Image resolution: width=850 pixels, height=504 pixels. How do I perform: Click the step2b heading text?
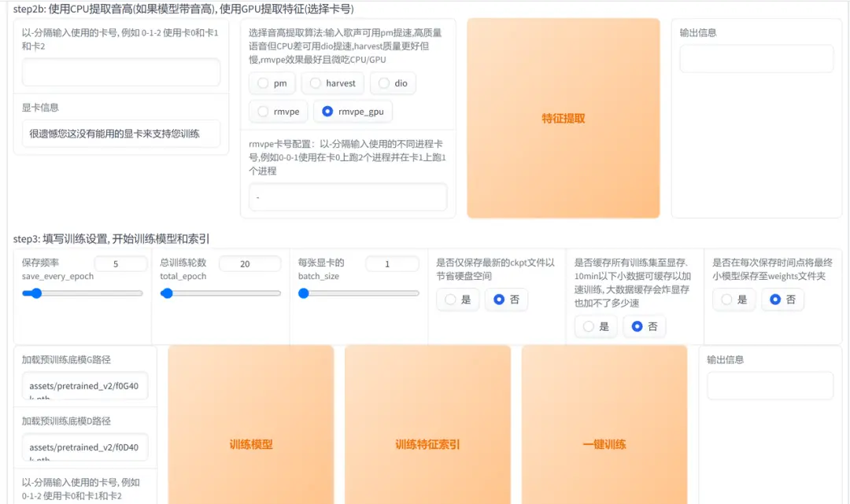pos(183,9)
